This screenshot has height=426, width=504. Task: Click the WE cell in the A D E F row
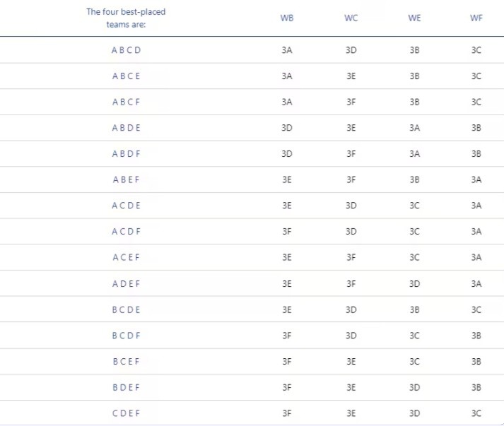[414, 283]
